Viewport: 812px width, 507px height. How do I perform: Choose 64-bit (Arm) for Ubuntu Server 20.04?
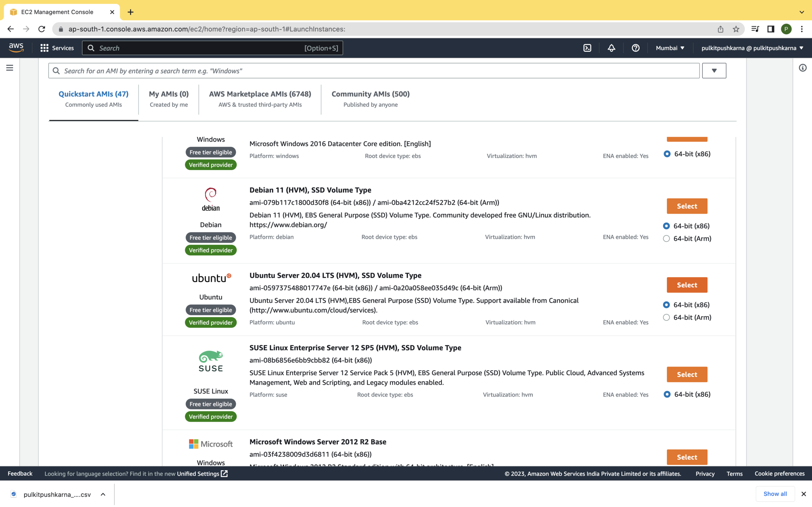666,317
